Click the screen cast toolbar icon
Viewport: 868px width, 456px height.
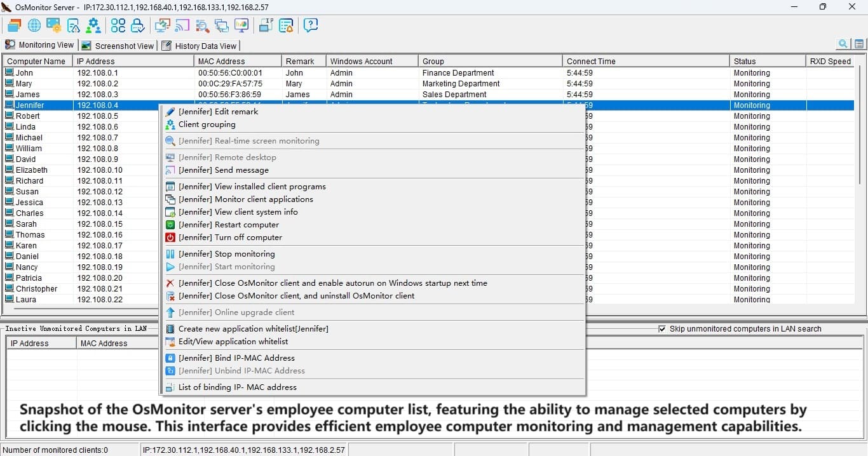tap(182, 25)
